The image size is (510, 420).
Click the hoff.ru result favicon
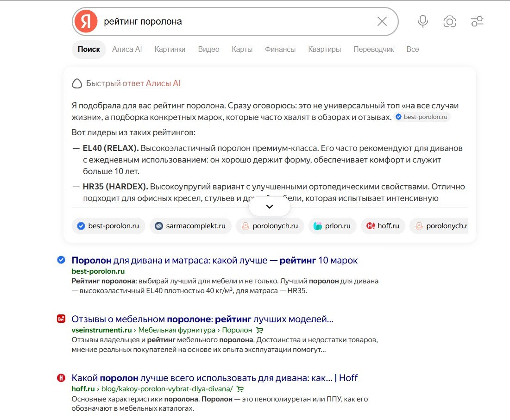click(61, 378)
